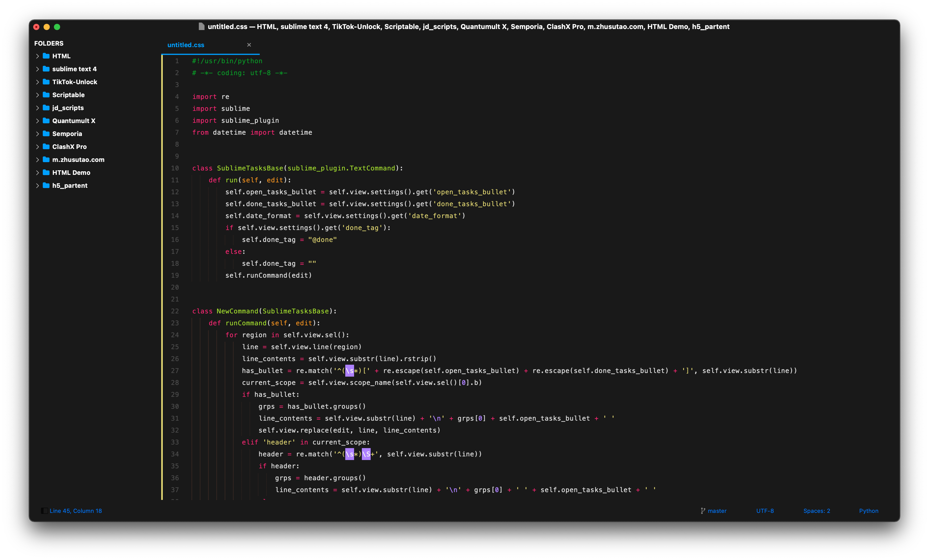The image size is (929, 560).
Task: Expand the sublime text 4 folder arrow
Action: tap(37, 69)
